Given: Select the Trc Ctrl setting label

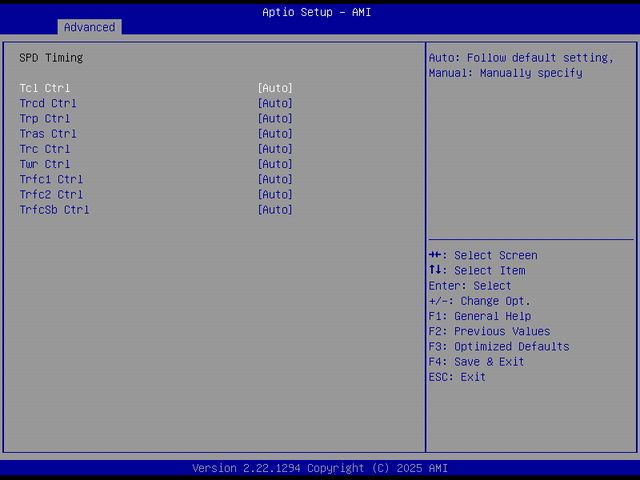Looking at the screenshot, I should (45, 149).
